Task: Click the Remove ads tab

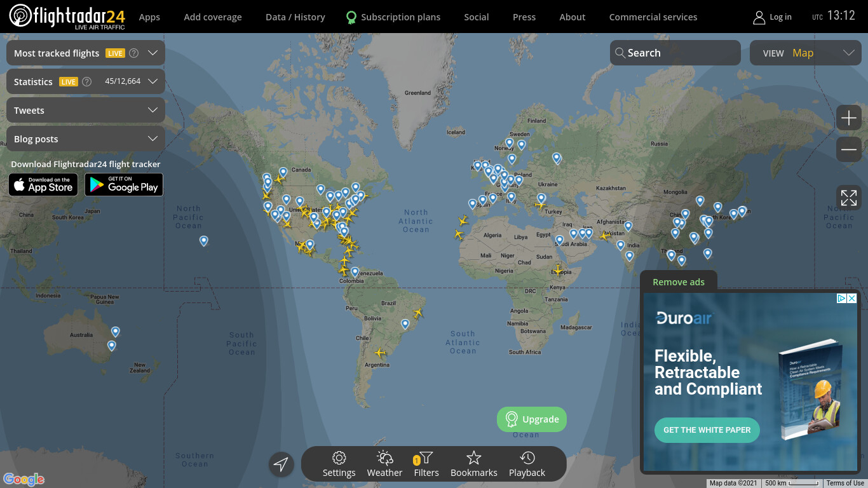Action: pyautogui.click(x=679, y=282)
